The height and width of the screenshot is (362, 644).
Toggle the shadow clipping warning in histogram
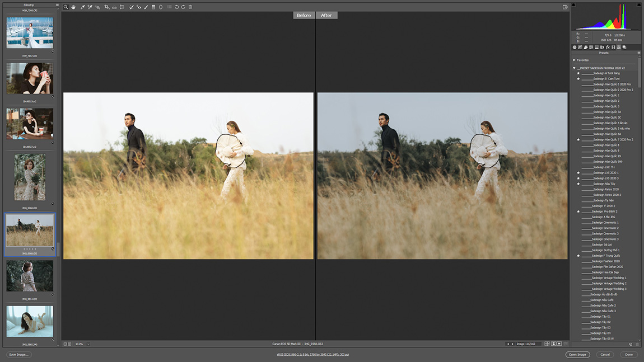point(574,5)
